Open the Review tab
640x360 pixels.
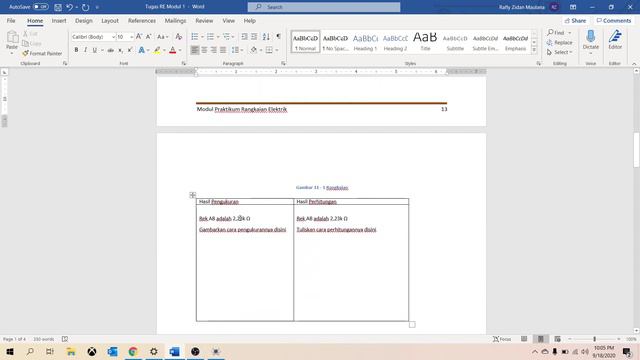coord(204,20)
